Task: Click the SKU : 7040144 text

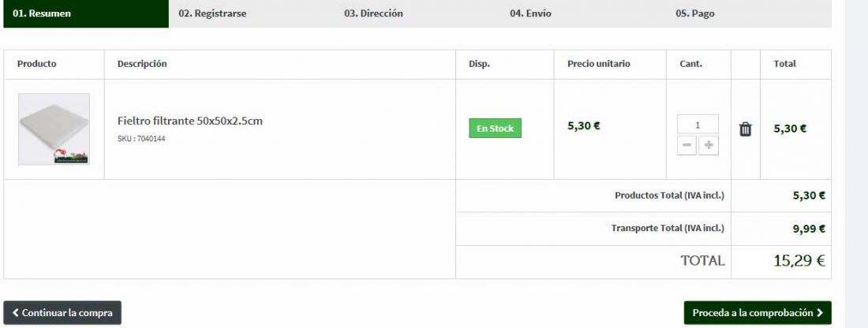Action: click(141, 139)
